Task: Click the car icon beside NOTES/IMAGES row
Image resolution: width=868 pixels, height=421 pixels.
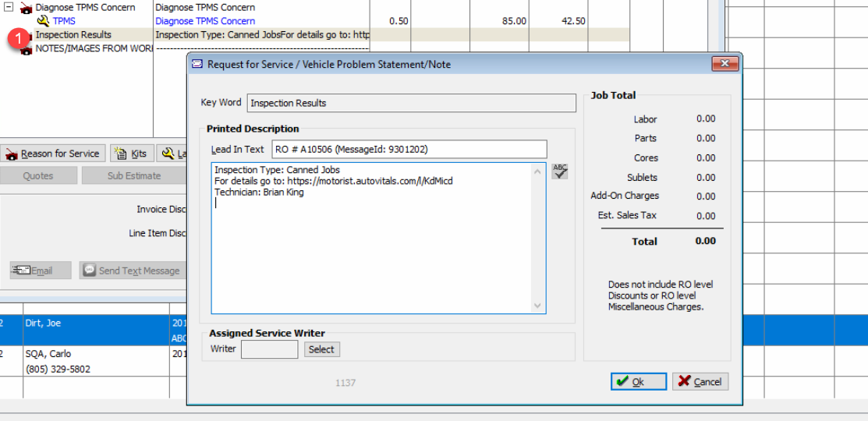Action: 26,50
